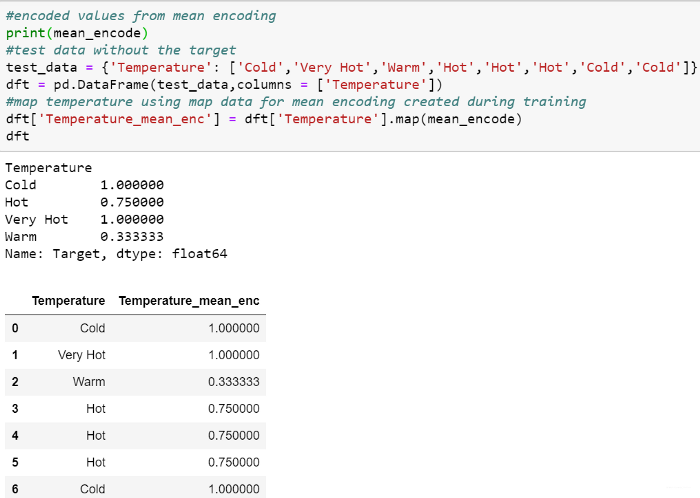Click the '#map temperature using map data' comment
The image size is (700, 498).
coord(296,102)
